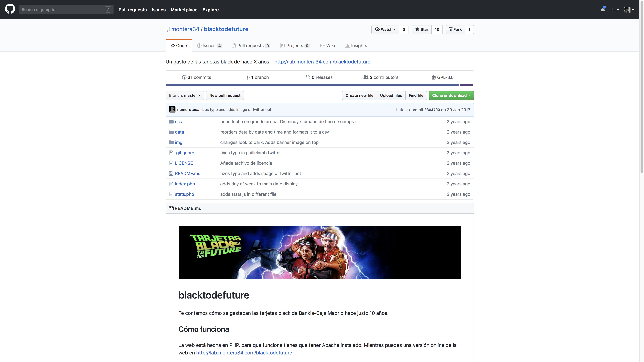Click numeroteca's commit author avatar
Viewport: 644px width, 362px height.
[x=172, y=109]
